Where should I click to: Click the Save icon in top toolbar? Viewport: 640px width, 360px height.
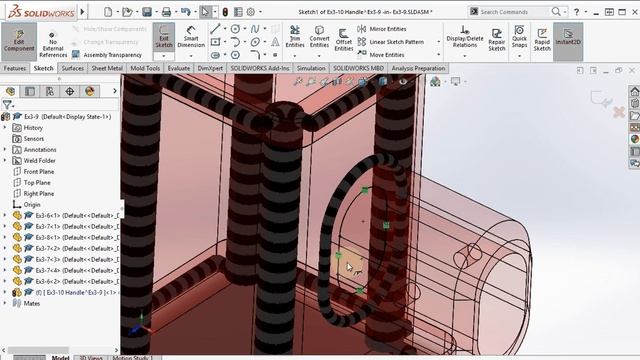[147, 12]
